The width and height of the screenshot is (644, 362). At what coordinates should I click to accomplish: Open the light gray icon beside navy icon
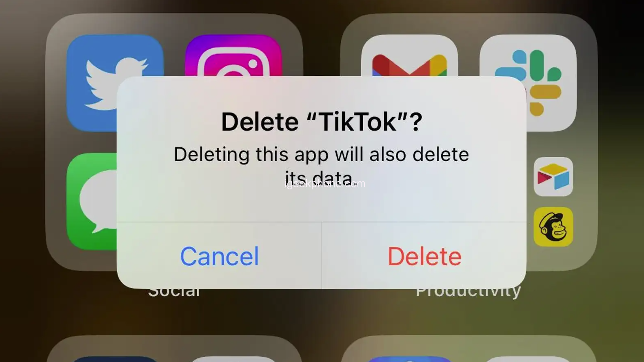pos(233,359)
